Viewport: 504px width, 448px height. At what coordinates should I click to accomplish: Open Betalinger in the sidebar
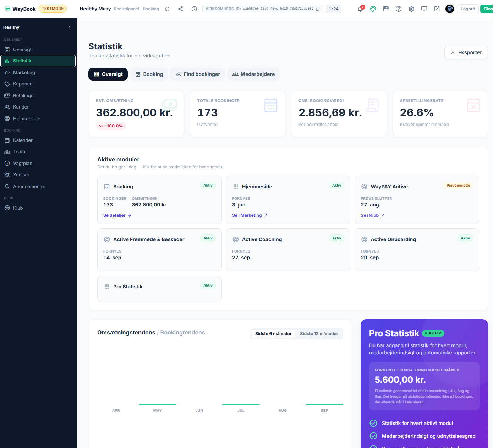pyautogui.click(x=38, y=95)
